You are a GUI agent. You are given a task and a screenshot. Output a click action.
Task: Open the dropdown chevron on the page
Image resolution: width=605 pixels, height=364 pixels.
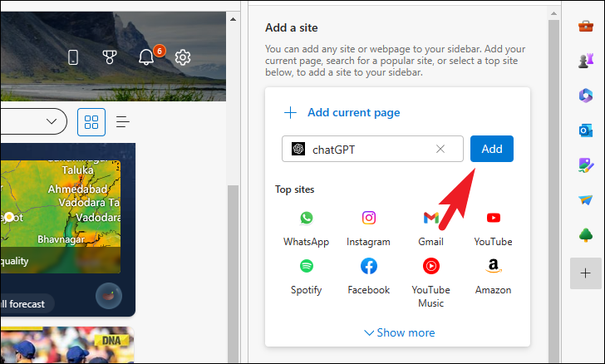click(52, 121)
